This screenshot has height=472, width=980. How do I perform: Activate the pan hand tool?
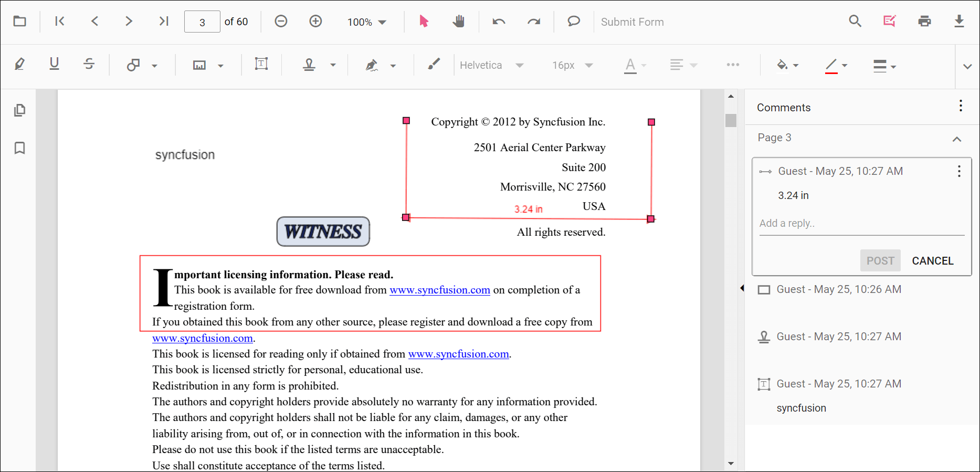[459, 21]
